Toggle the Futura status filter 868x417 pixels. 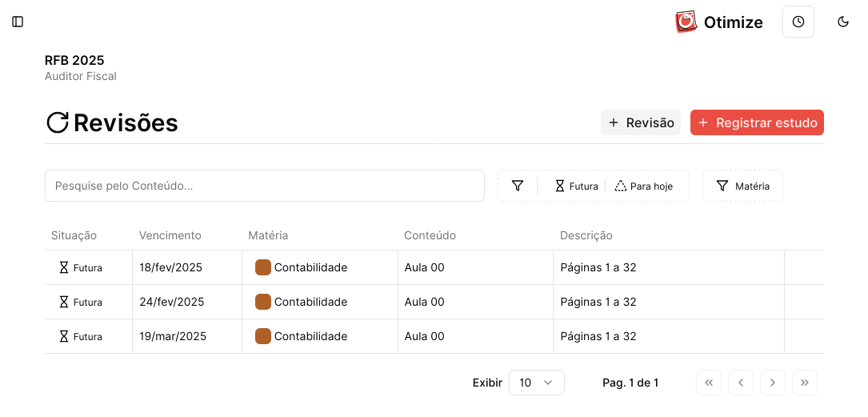[576, 186]
